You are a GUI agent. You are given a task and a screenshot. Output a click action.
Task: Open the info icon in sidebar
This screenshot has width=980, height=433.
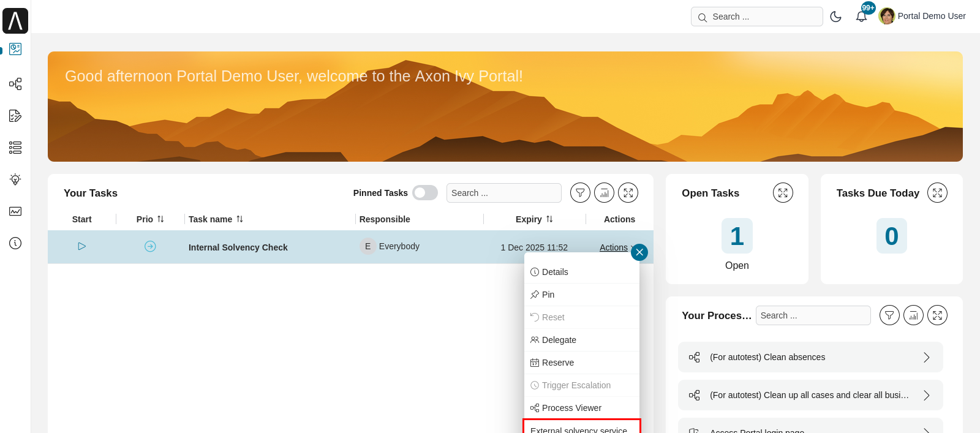tap(15, 243)
